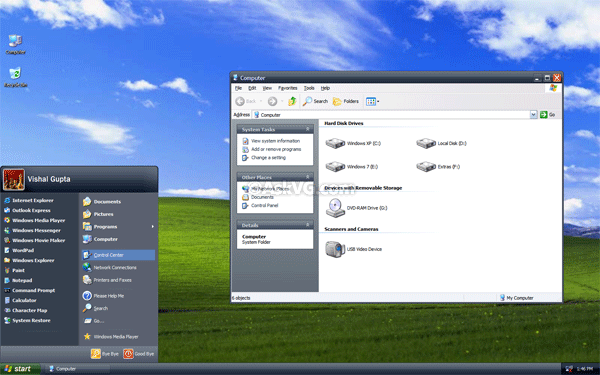Click the Bye Bye log off button
600x375 pixels.
[105, 354]
